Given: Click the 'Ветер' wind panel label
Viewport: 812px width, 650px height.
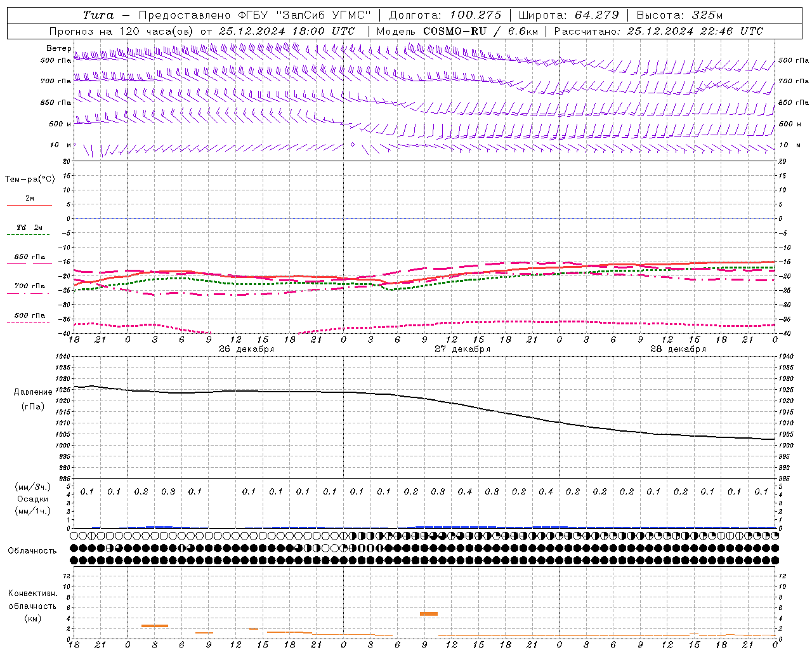Looking at the screenshot, I should tap(58, 48).
